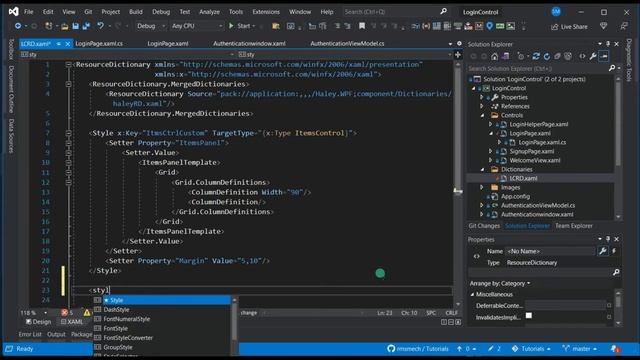Open the Start button dropdown arrow
This screenshot has width=640, height=360.
254,26
